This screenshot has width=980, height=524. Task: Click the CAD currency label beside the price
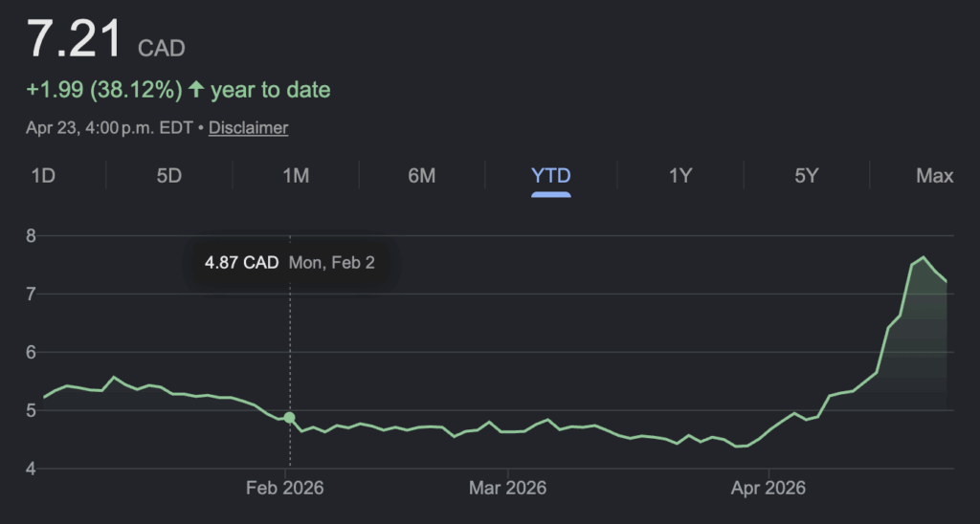click(162, 48)
